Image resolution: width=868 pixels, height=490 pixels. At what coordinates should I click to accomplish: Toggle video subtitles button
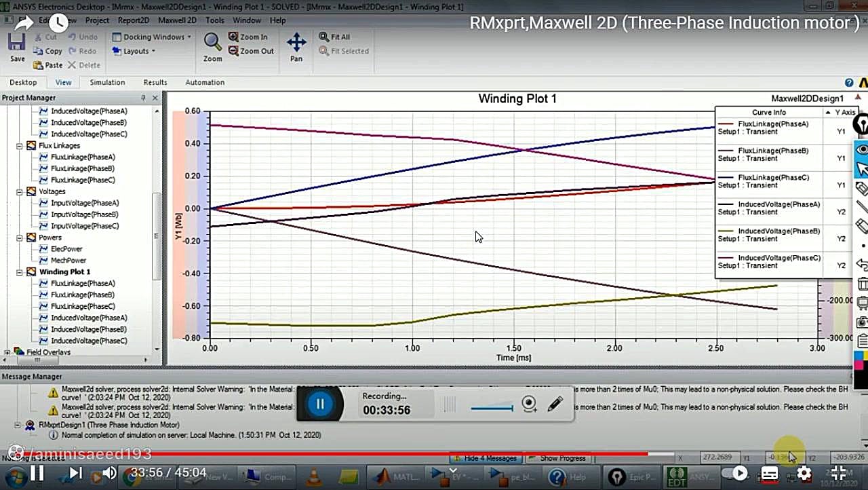[x=770, y=474]
